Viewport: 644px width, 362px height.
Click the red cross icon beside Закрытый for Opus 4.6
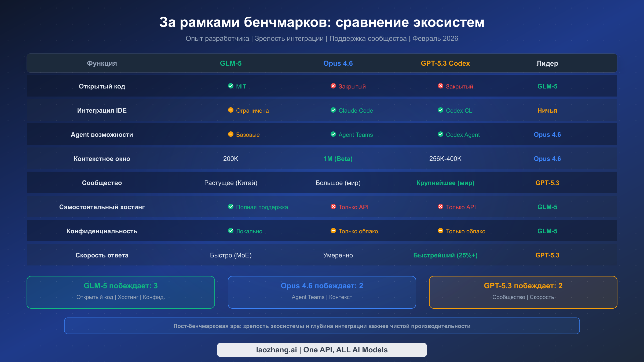(333, 86)
